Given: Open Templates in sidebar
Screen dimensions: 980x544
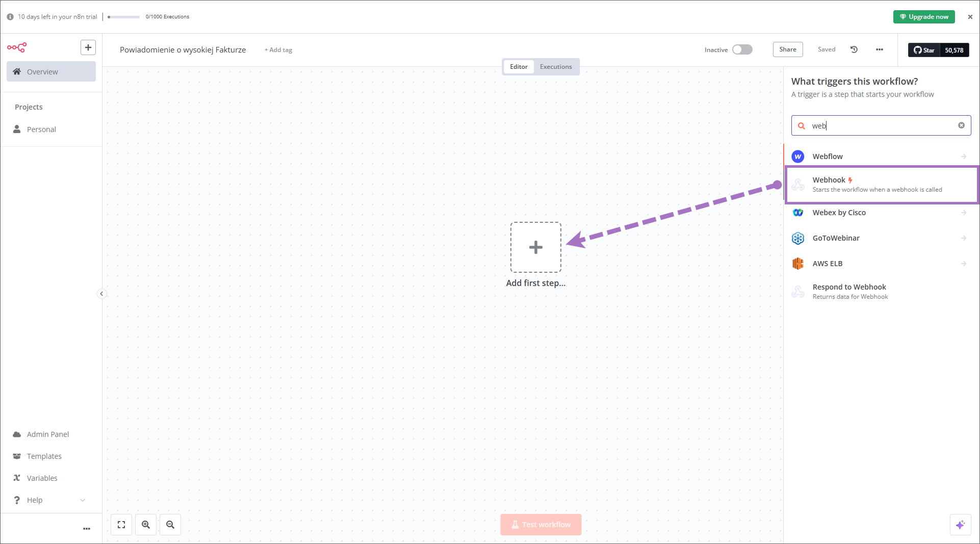Looking at the screenshot, I should coord(44,456).
